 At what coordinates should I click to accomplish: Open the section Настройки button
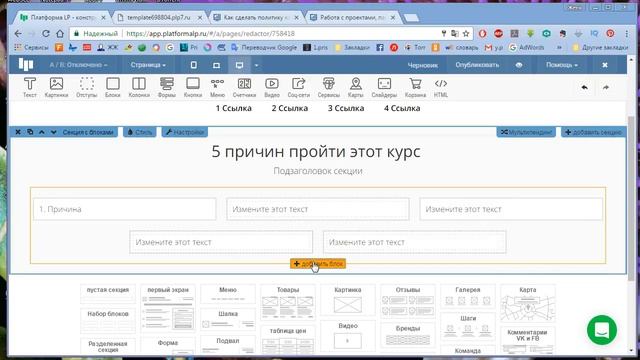click(185, 132)
